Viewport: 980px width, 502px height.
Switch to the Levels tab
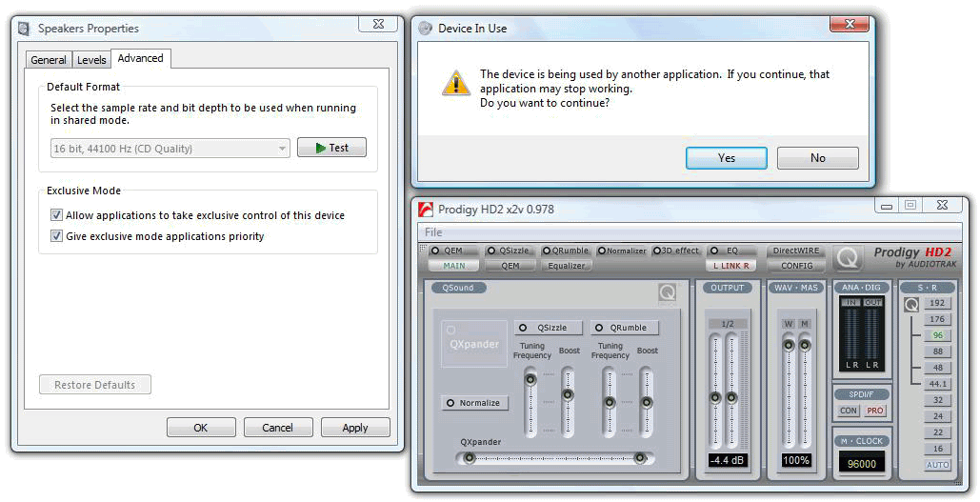pyautogui.click(x=91, y=60)
